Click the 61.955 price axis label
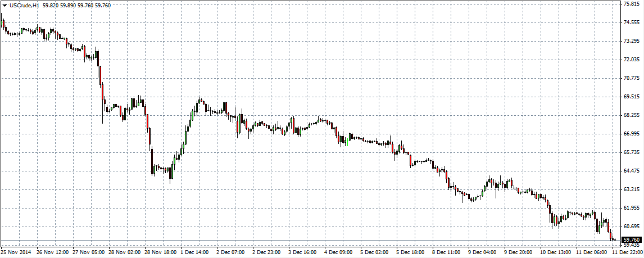 (x=632, y=209)
